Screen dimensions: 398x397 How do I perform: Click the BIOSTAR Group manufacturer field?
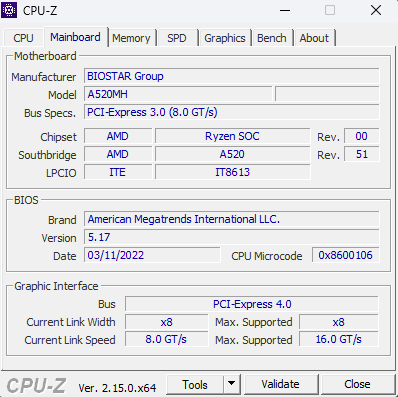(x=232, y=76)
